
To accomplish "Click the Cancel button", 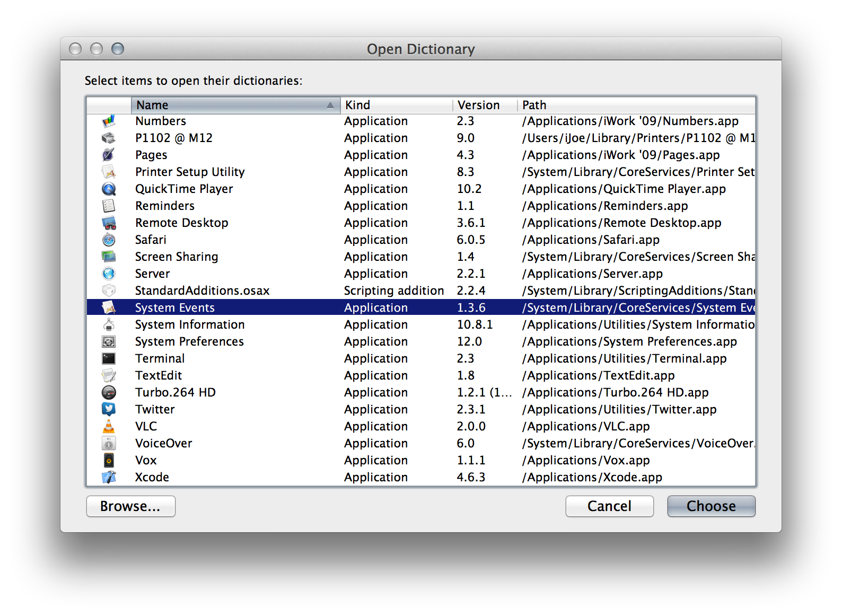I will tap(609, 506).
